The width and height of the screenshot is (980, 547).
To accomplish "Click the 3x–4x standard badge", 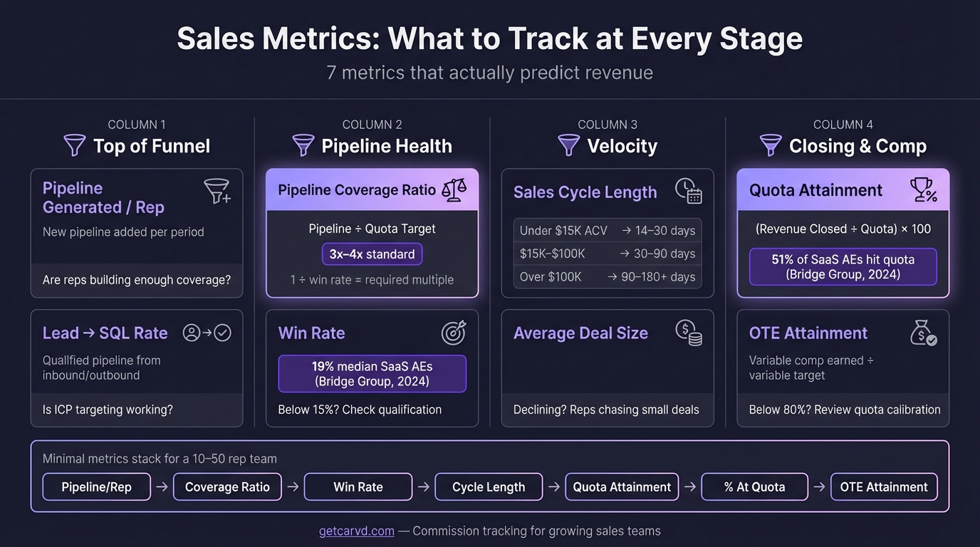I will coord(372,254).
